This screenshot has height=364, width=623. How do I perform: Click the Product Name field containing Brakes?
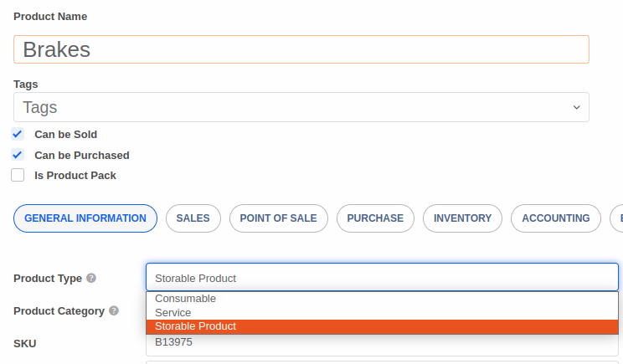tap(301, 49)
